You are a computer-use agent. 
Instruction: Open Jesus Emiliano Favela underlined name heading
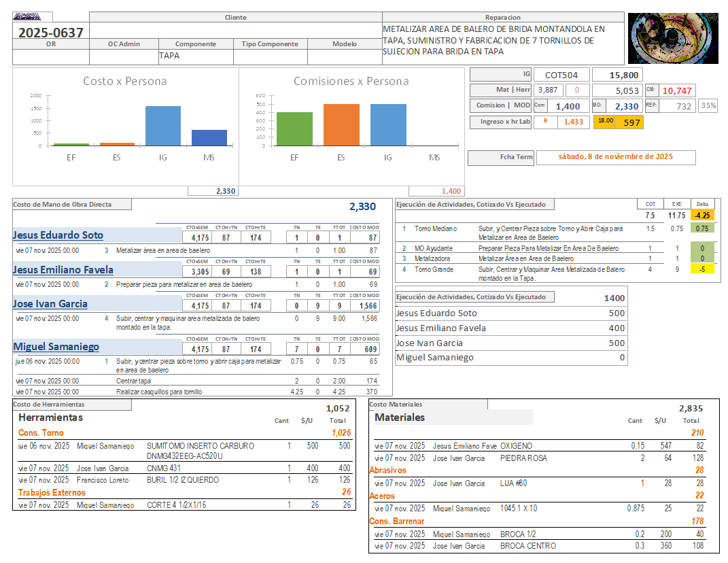(x=63, y=270)
